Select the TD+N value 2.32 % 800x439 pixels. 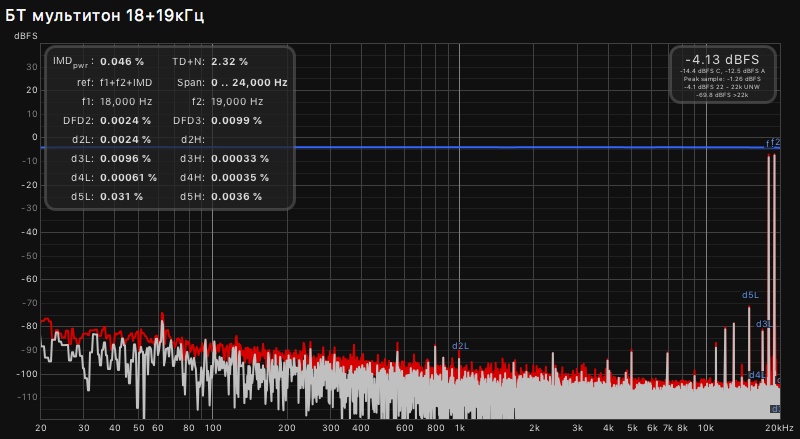[230, 62]
